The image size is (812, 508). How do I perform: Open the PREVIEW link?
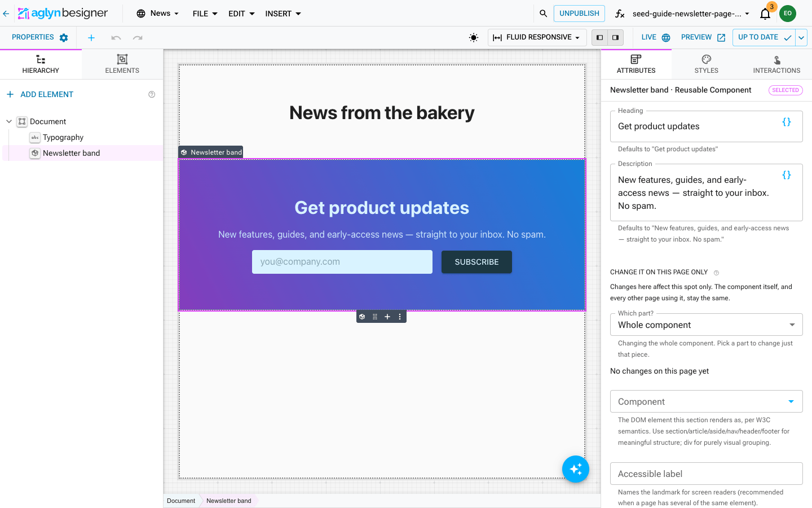(x=703, y=38)
